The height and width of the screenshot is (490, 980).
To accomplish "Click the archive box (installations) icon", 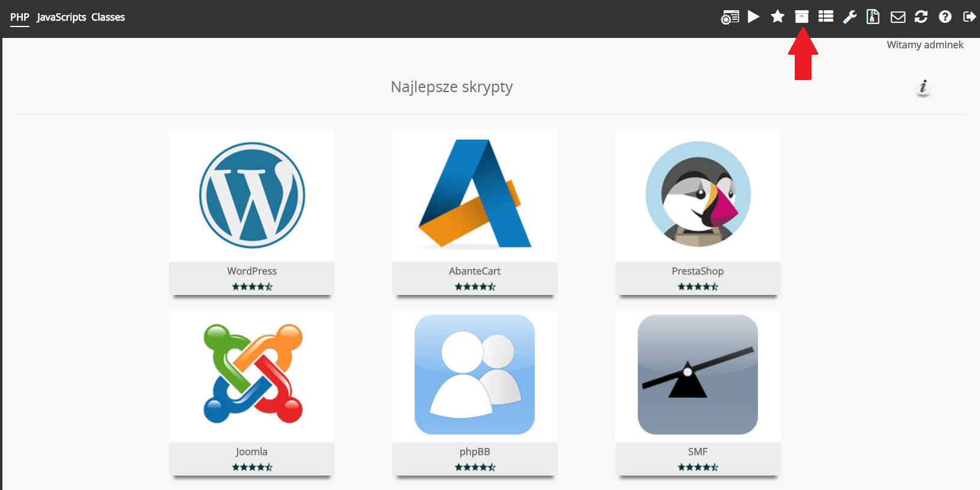I will (801, 17).
